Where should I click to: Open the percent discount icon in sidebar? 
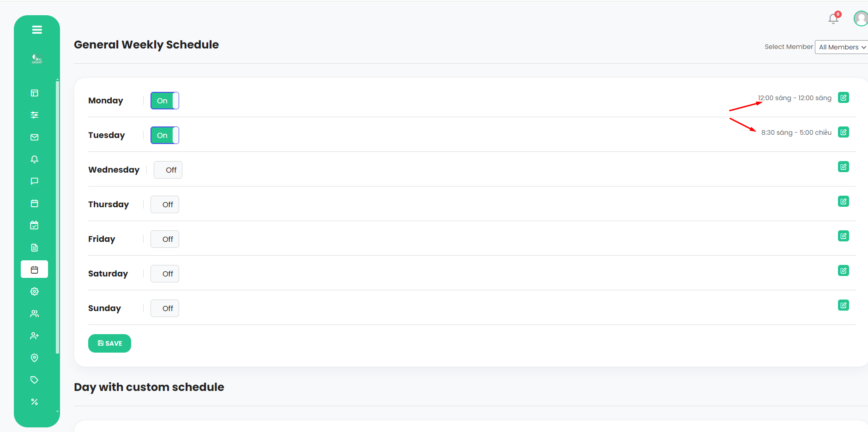point(35,402)
